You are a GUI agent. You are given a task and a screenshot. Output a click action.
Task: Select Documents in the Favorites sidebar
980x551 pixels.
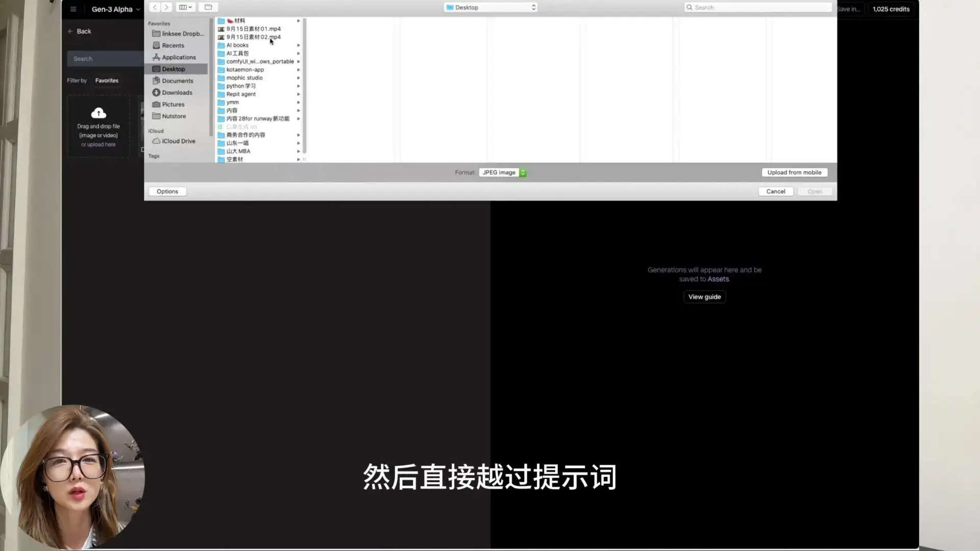(178, 80)
